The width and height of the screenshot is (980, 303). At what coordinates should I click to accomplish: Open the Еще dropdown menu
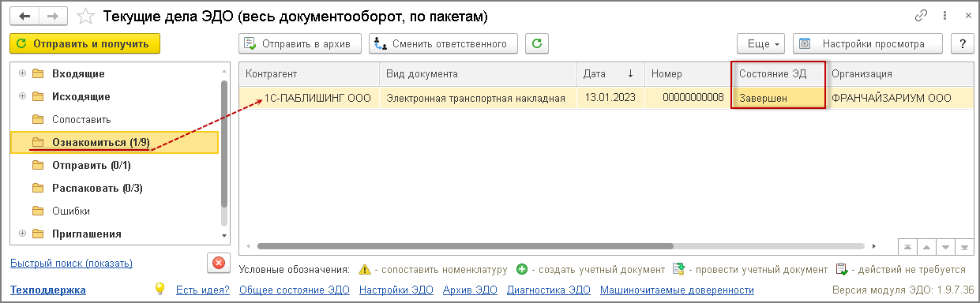point(761,43)
